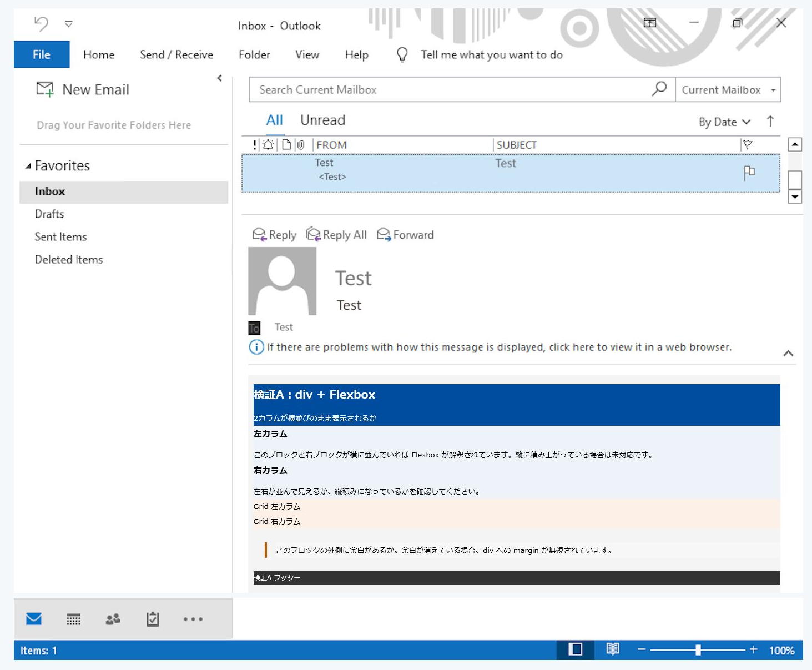This screenshot has height=670, width=812.
Task: Switch to the Home ribbon tab
Action: tap(99, 54)
